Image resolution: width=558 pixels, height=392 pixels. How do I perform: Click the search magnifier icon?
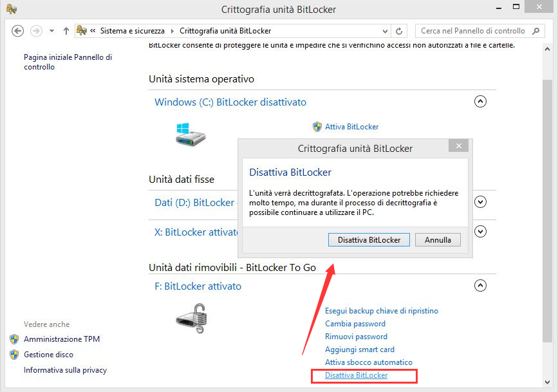point(536,31)
